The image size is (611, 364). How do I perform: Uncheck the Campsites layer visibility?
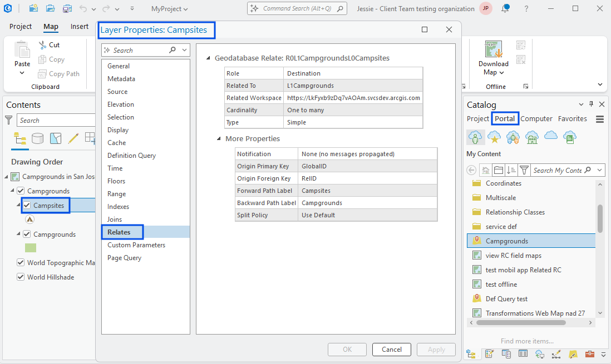[x=26, y=205]
